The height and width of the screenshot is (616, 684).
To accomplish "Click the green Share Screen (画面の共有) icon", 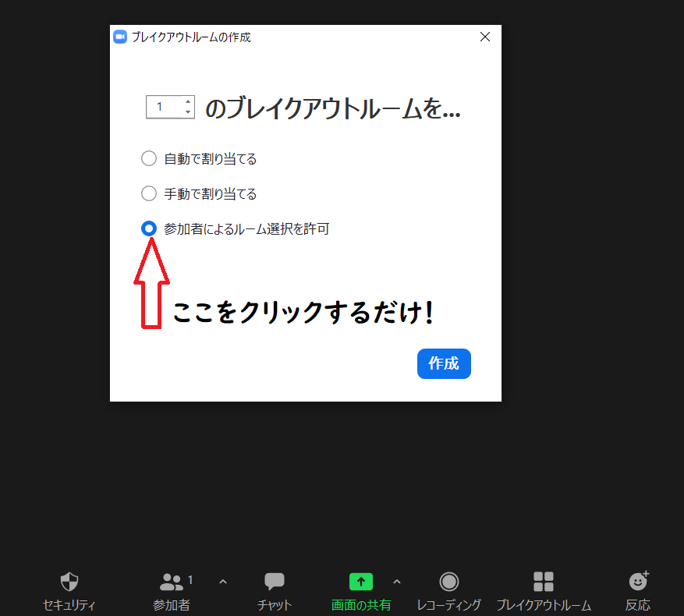I will 361,582.
